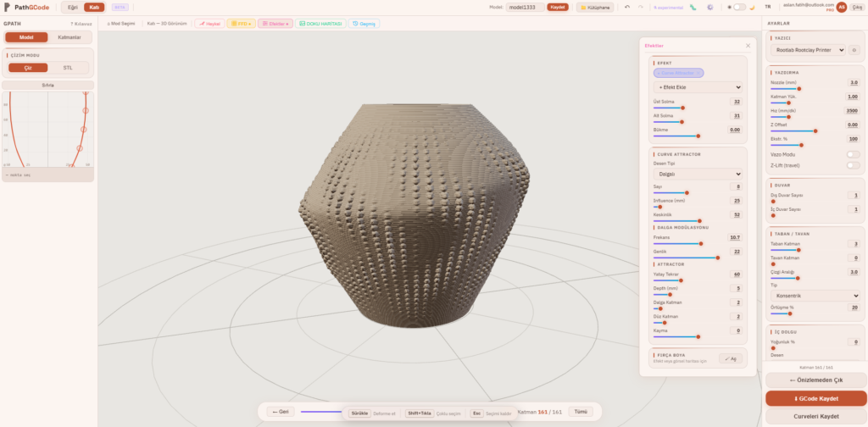Screen dimensions: 868x427
Task: Click Önizlemeden Çık button
Action: click(816, 380)
